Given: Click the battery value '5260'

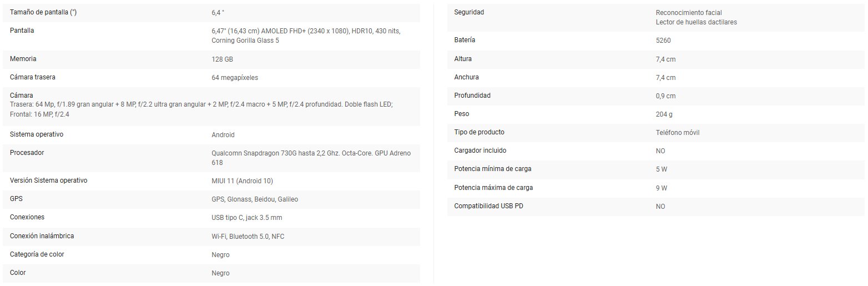Looking at the screenshot, I should [664, 41].
